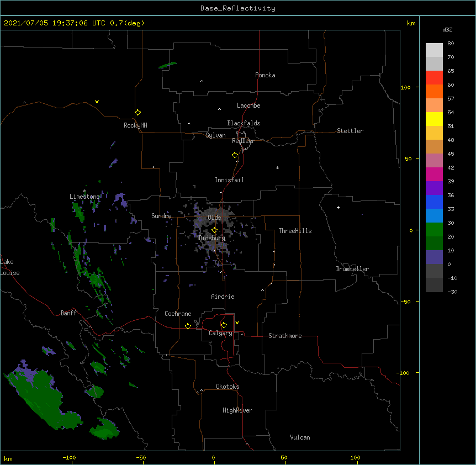Click the Drumheller city label
The height and width of the screenshot is (465, 476).
tap(352, 269)
